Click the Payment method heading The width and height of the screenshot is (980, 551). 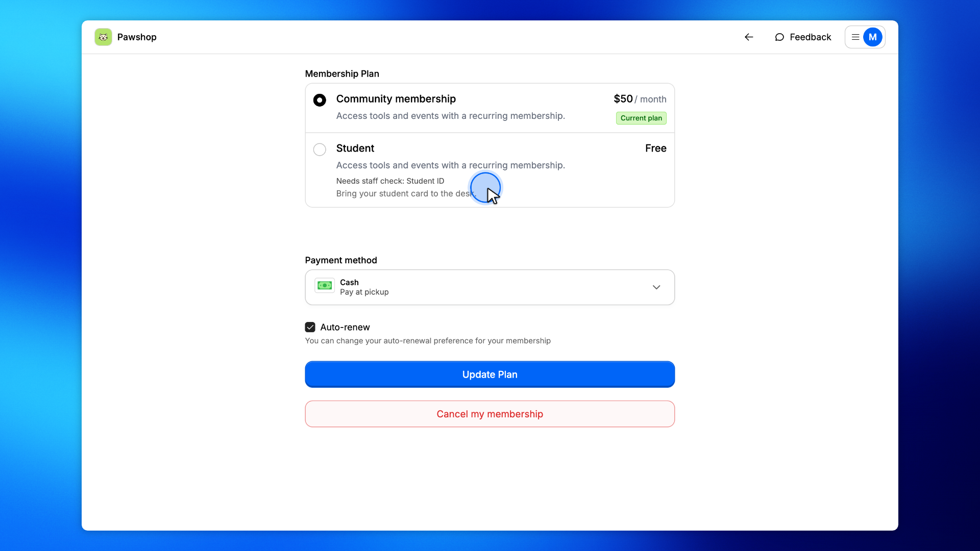tap(341, 260)
